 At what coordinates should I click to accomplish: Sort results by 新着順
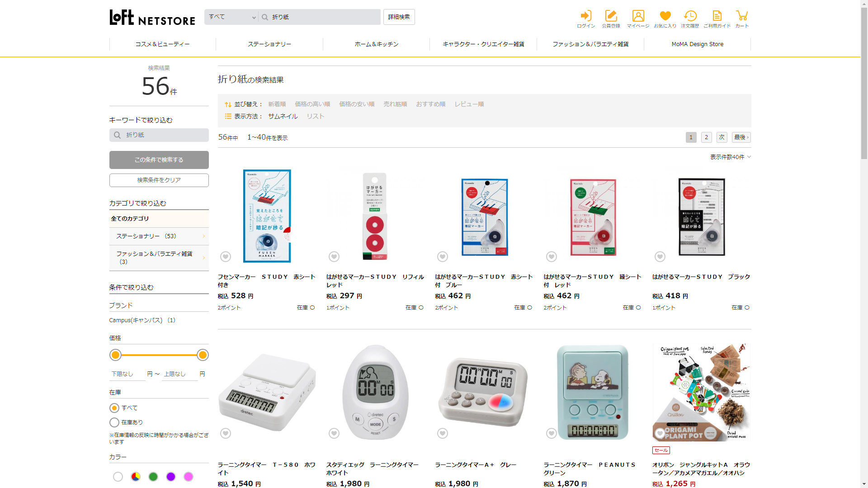click(277, 104)
